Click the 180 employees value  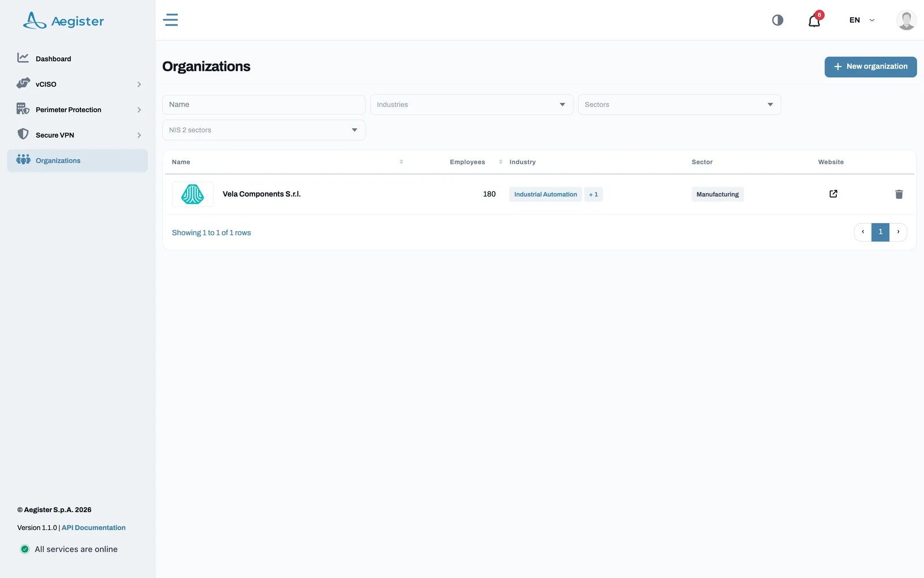[x=489, y=194]
